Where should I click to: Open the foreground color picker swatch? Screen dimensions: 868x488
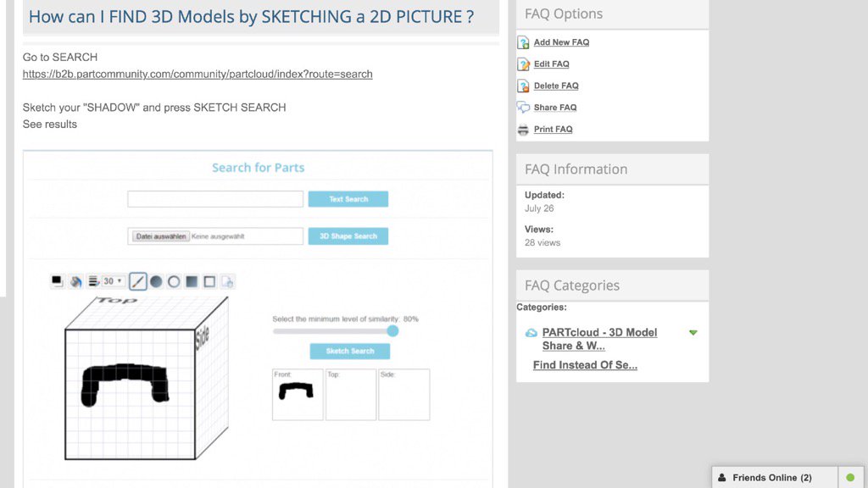pos(57,281)
